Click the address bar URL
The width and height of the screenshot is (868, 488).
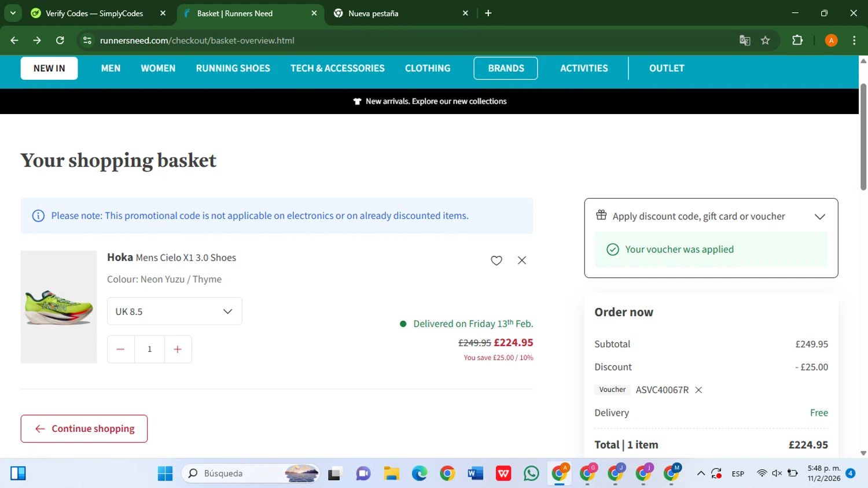click(197, 41)
